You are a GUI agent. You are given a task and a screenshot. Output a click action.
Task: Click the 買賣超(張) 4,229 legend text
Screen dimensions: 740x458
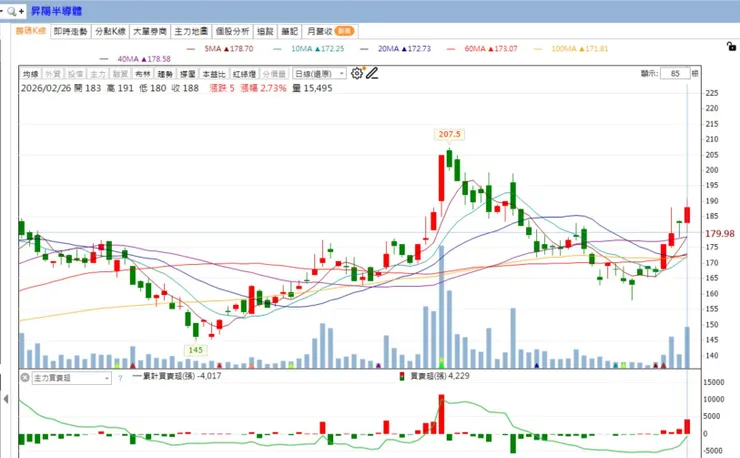point(440,376)
